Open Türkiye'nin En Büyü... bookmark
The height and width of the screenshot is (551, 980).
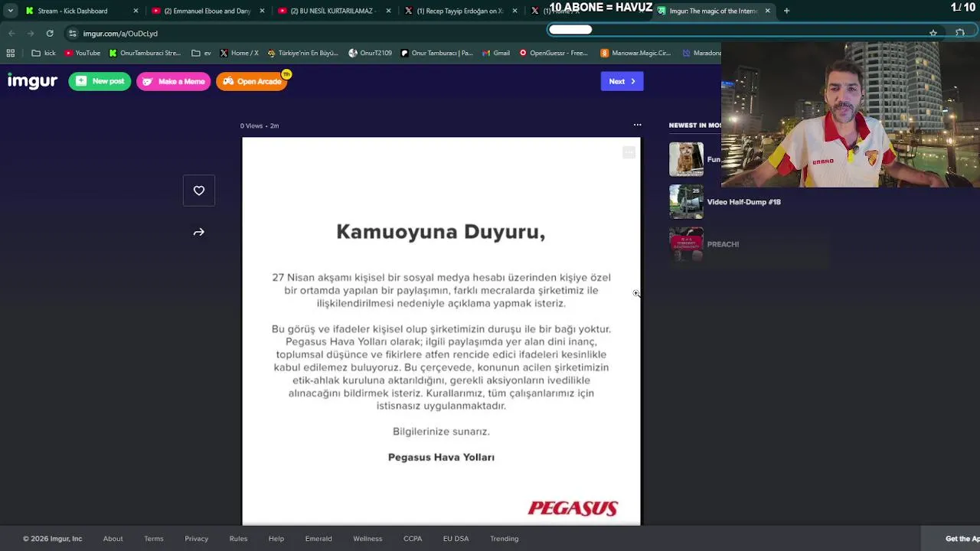pyautogui.click(x=302, y=53)
